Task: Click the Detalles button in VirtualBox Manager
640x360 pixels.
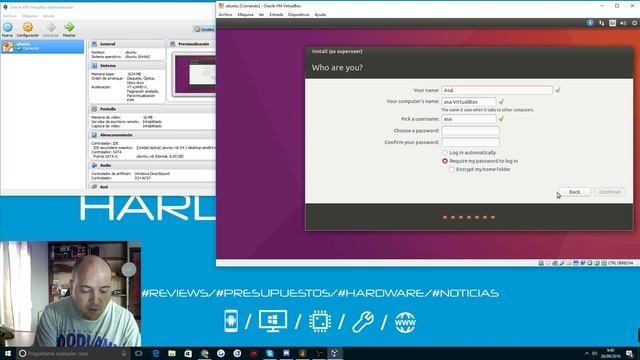Action: [204, 29]
